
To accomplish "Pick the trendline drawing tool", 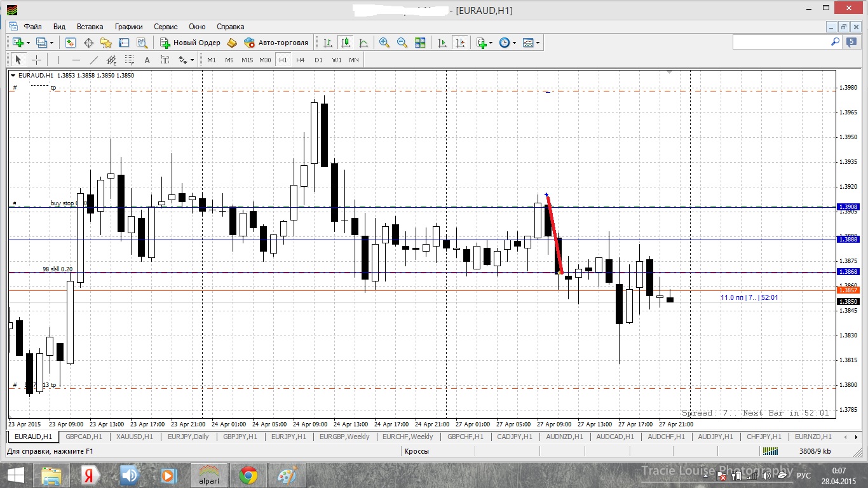I will [94, 60].
